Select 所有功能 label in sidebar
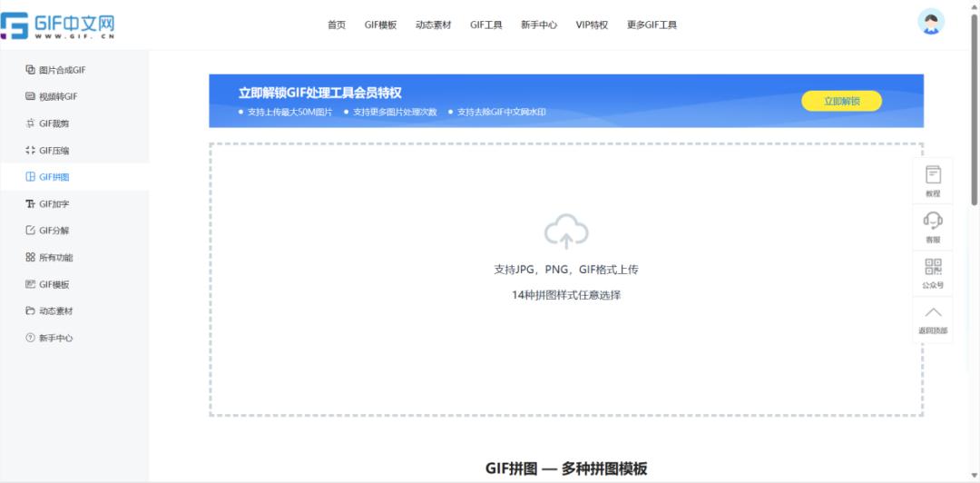Viewport: 980px width, 483px height. click(x=56, y=258)
